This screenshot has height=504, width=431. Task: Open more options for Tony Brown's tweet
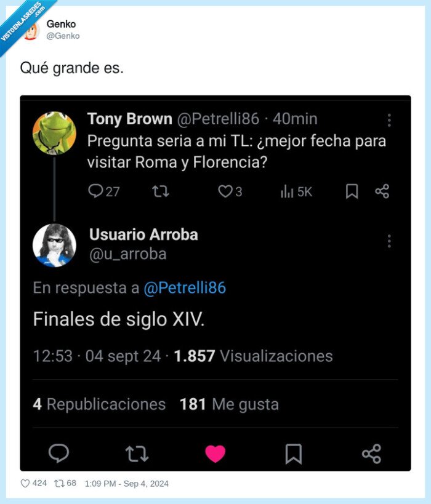tap(389, 120)
